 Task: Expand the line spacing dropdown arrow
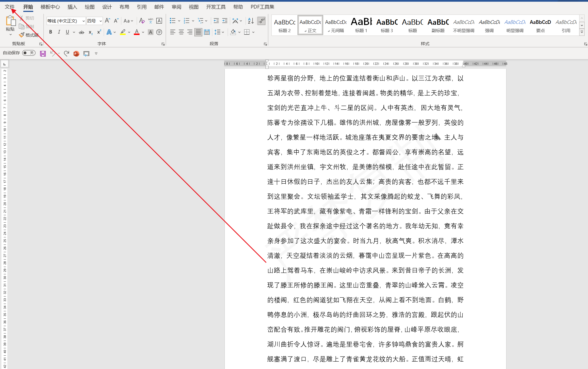[223, 32]
